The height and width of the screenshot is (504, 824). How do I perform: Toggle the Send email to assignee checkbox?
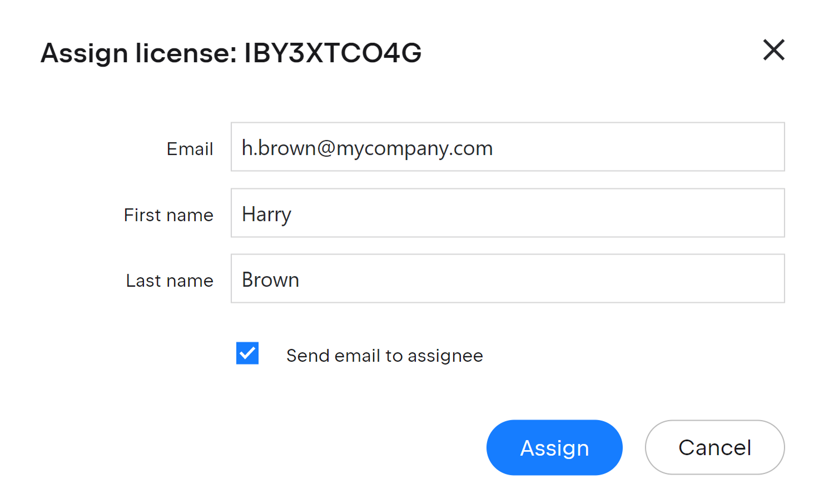coord(247,353)
